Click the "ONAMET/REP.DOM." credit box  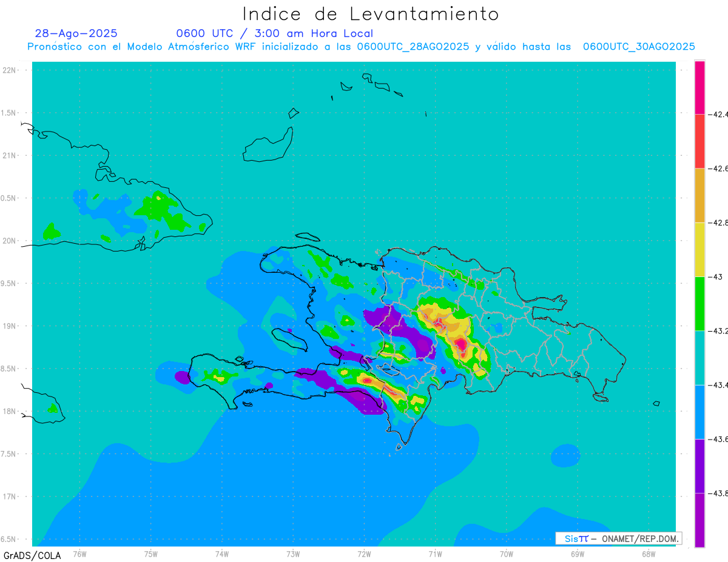[618, 538]
